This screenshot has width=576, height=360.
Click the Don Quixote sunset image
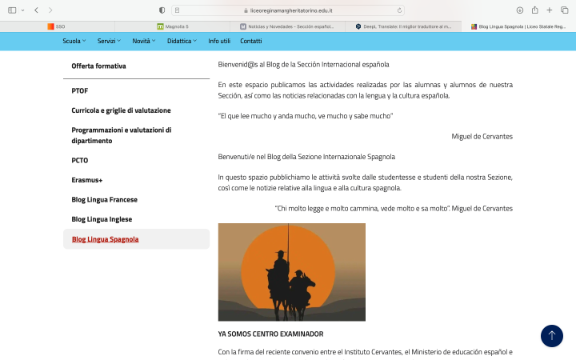click(292, 272)
